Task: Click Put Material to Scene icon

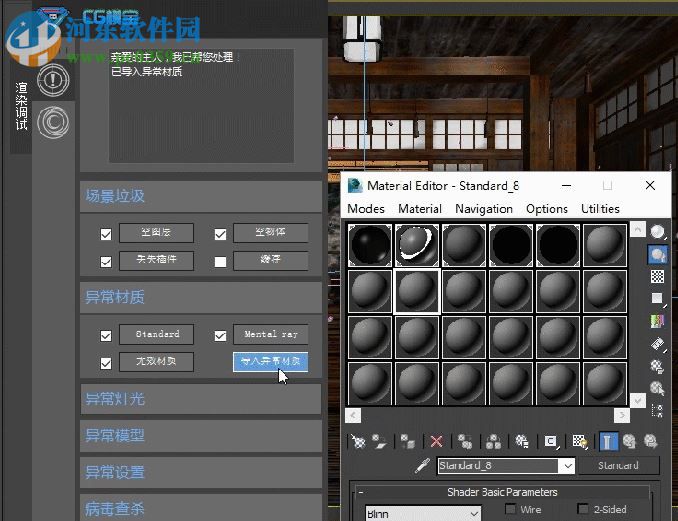Action: (x=380, y=441)
